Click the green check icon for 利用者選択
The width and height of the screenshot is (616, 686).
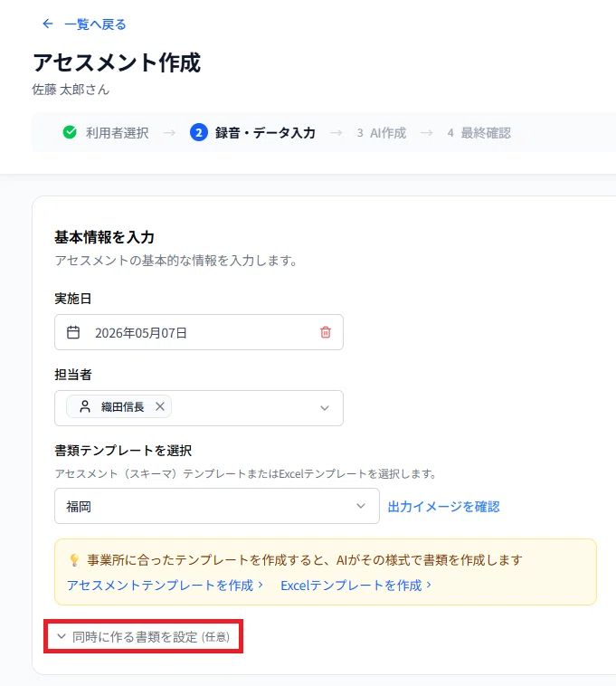pos(70,132)
